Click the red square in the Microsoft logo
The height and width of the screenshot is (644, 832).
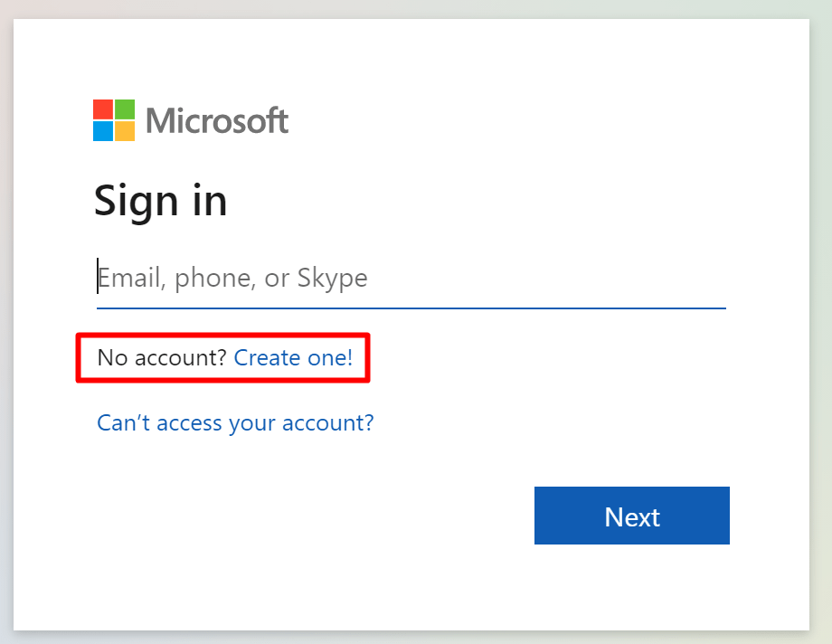click(103, 109)
